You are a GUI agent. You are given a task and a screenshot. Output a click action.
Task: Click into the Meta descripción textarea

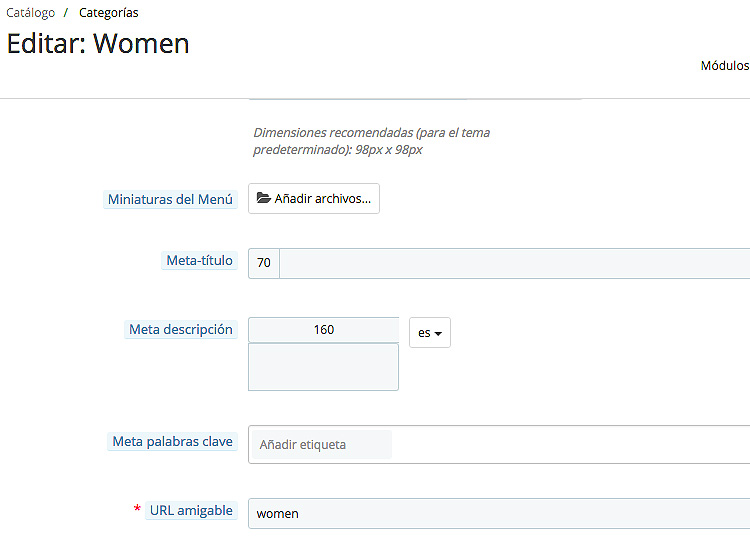[323, 367]
